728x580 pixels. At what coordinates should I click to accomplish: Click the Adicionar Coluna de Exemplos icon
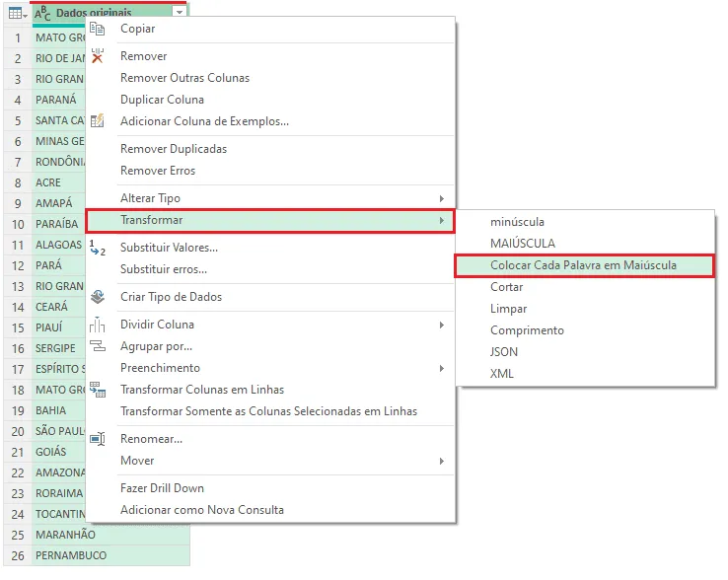click(97, 121)
